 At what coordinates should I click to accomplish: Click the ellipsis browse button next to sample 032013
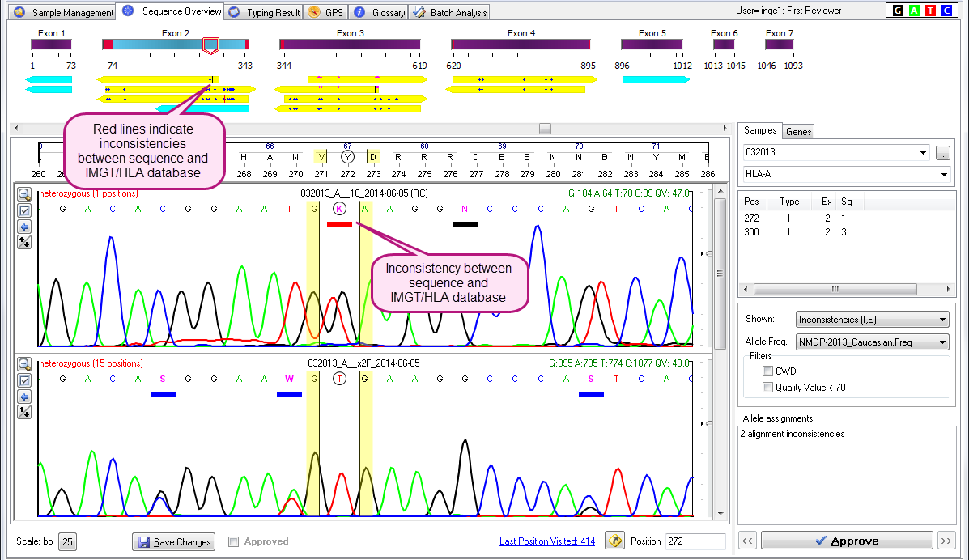pos(942,153)
